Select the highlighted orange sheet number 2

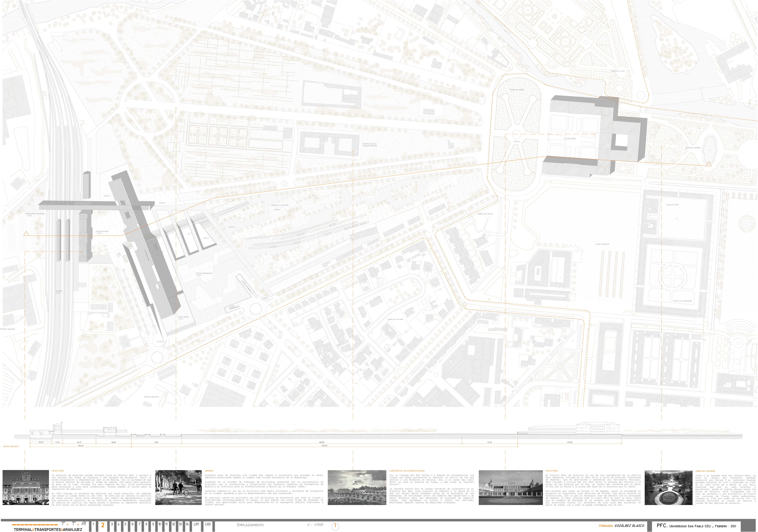[103, 525]
